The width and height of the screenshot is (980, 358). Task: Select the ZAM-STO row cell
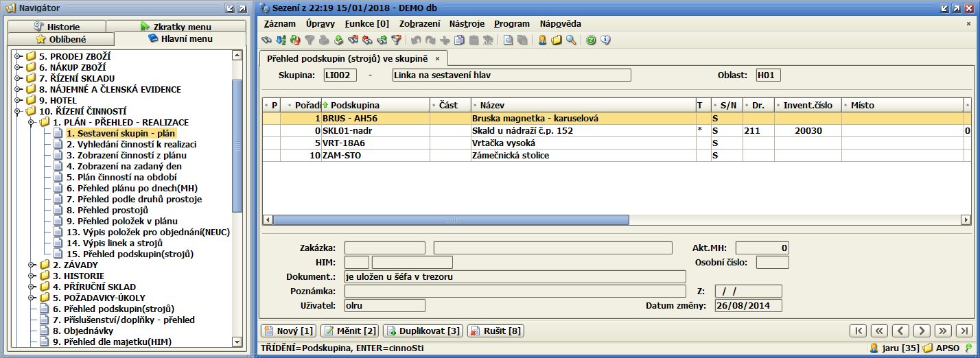[x=375, y=155]
